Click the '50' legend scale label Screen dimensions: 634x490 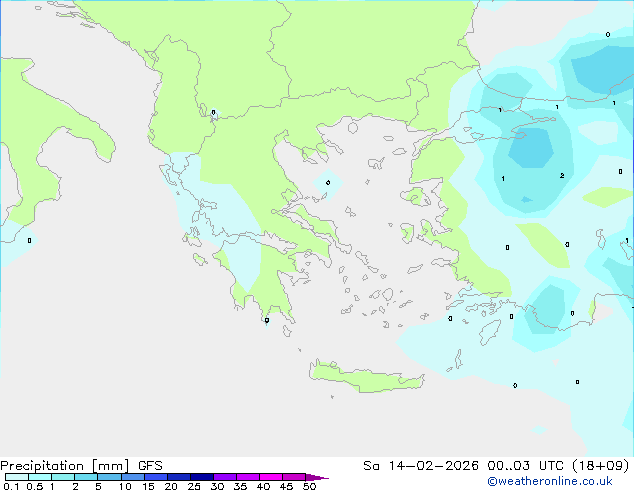[x=309, y=486]
